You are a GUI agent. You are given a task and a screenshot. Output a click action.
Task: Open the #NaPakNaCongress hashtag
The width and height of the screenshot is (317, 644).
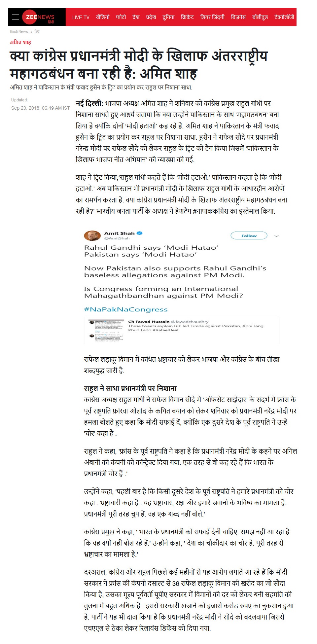tap(126, 309)
